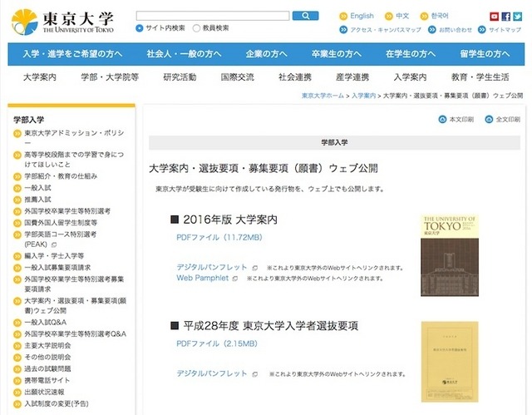
Task: Click the 全文印刷 print icon
Action: pyautogui.click(x=489, y=120)
